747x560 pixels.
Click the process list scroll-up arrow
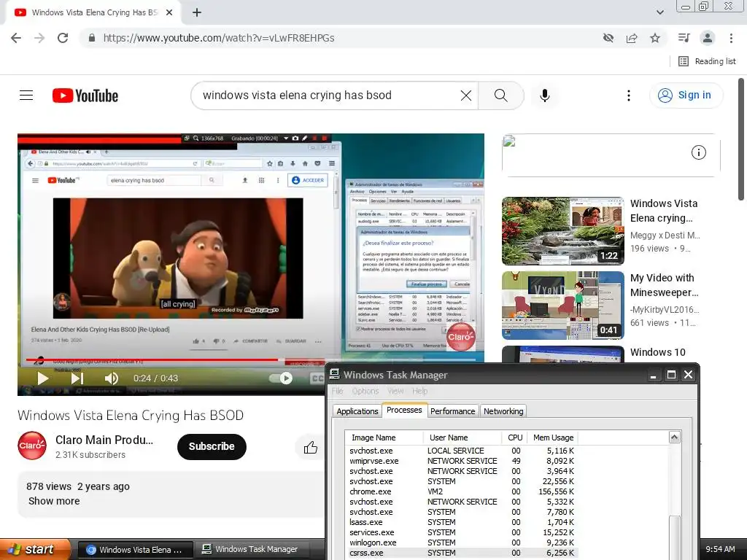click(674, 437)
